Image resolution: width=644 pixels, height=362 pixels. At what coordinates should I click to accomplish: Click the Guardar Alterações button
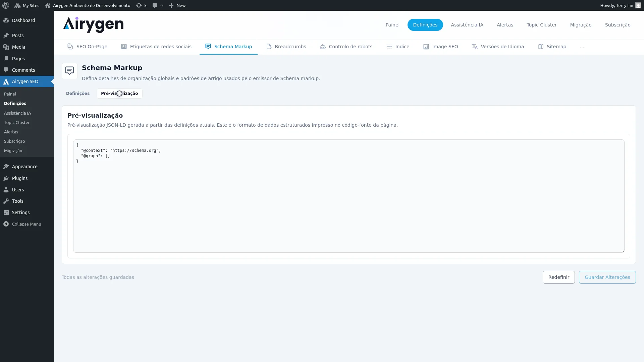coord(607,277)
